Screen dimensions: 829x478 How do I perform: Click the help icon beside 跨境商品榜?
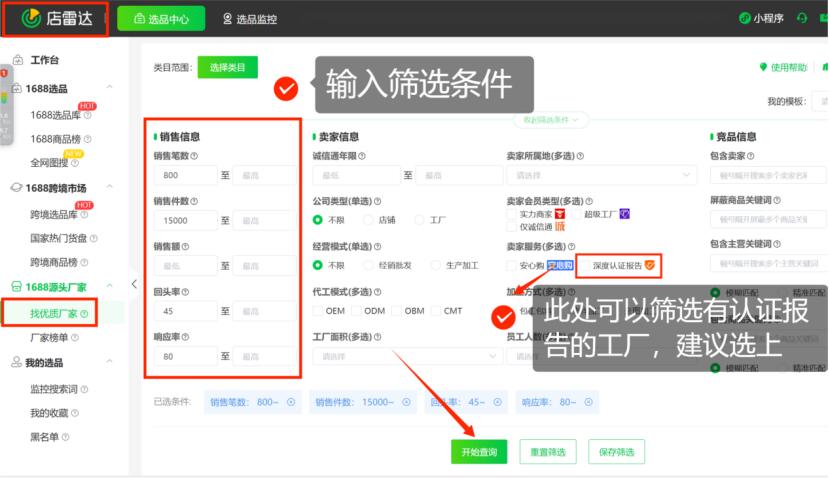pyautogui.click(x=85, y=262)
